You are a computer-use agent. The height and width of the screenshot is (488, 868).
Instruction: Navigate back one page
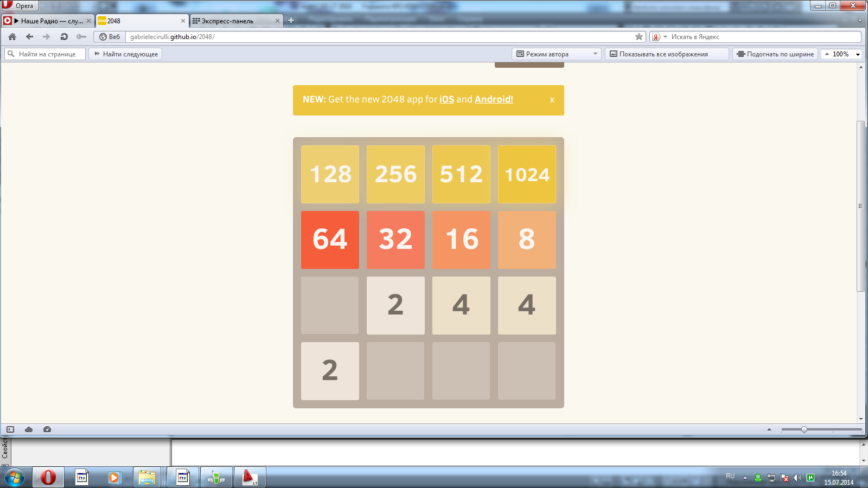point(29,36)
